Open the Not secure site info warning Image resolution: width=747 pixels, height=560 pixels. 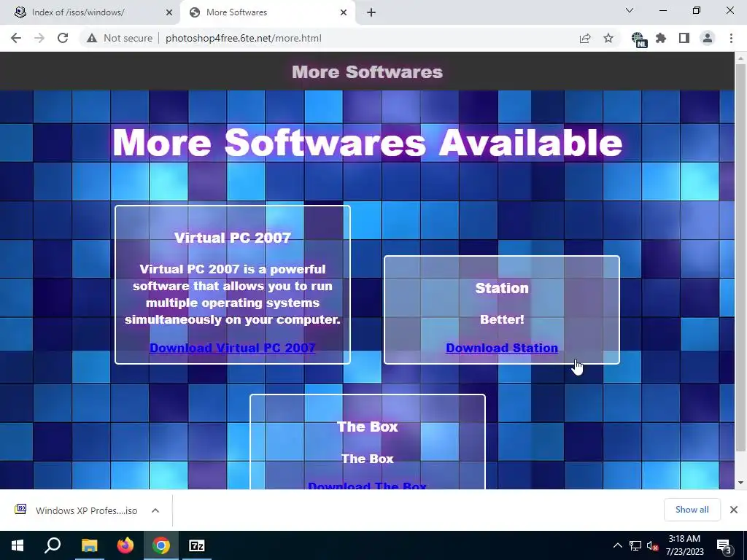[120, 38]
